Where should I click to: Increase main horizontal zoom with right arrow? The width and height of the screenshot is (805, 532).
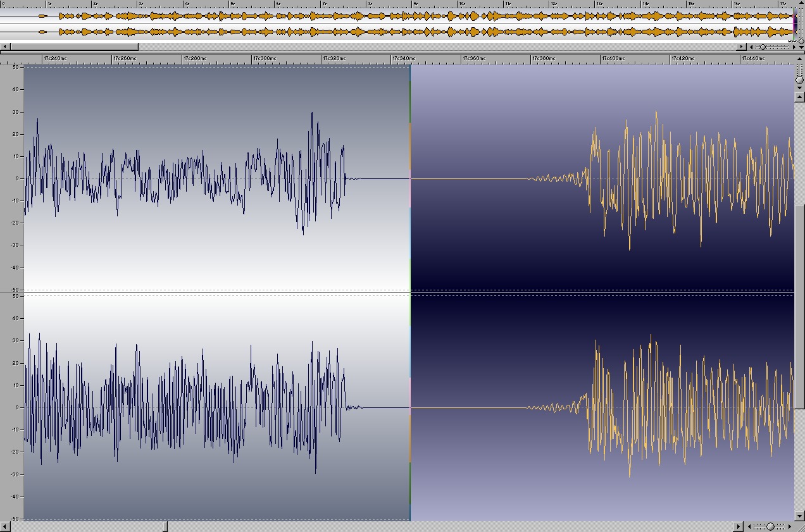click(x=790, y=526)
